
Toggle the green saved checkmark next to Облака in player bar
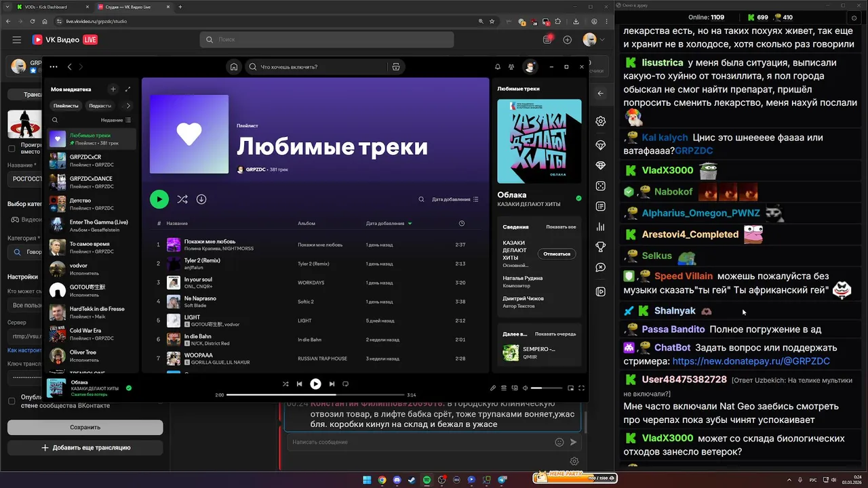[129, 388]
